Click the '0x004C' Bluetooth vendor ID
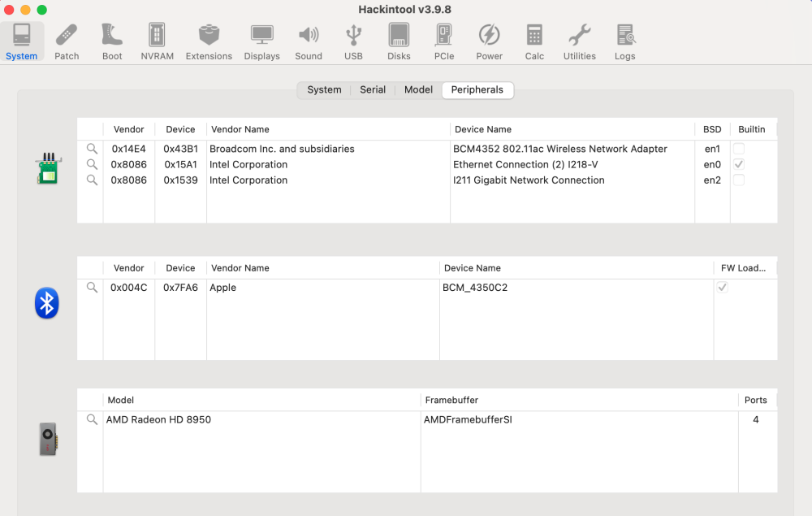This screenshot has height=516, width=812. [x=128, y=287]
